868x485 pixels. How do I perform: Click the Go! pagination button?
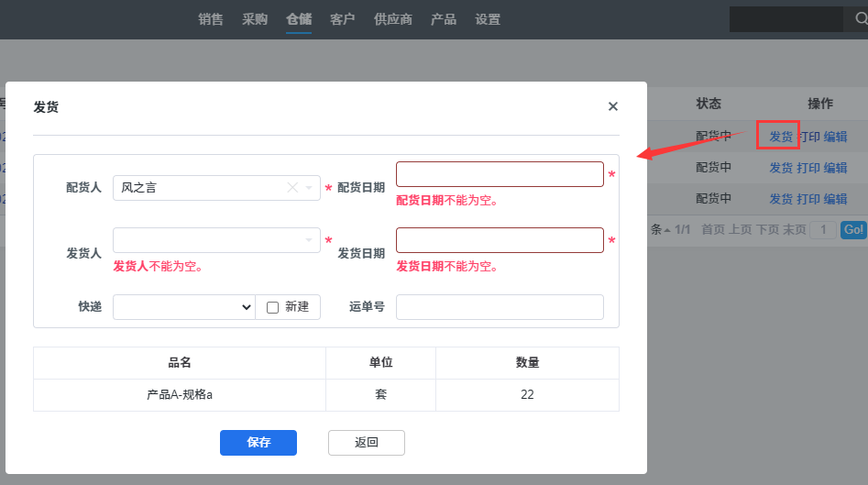[853, 230]
